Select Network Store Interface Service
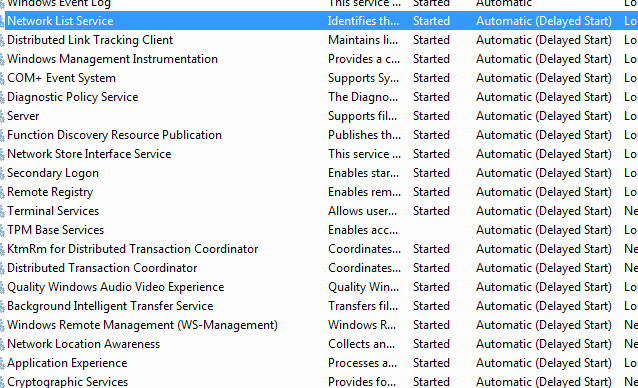Screen dimensions: 638x388 tap(89, 154)
